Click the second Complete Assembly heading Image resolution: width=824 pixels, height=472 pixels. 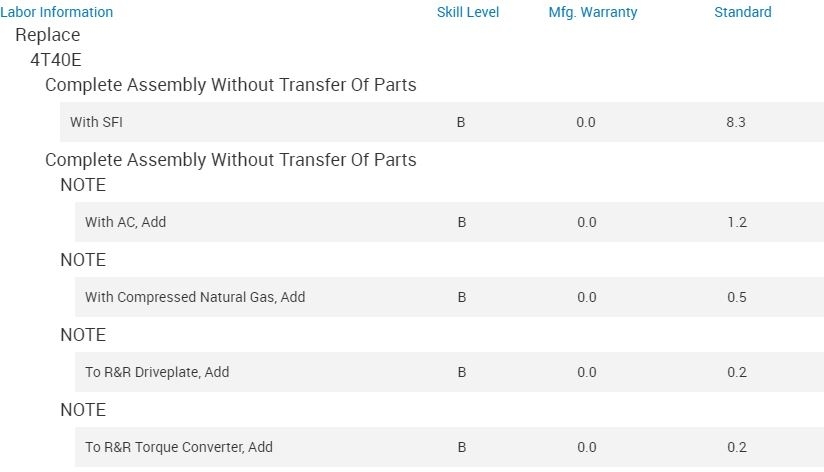click(230, 160)
